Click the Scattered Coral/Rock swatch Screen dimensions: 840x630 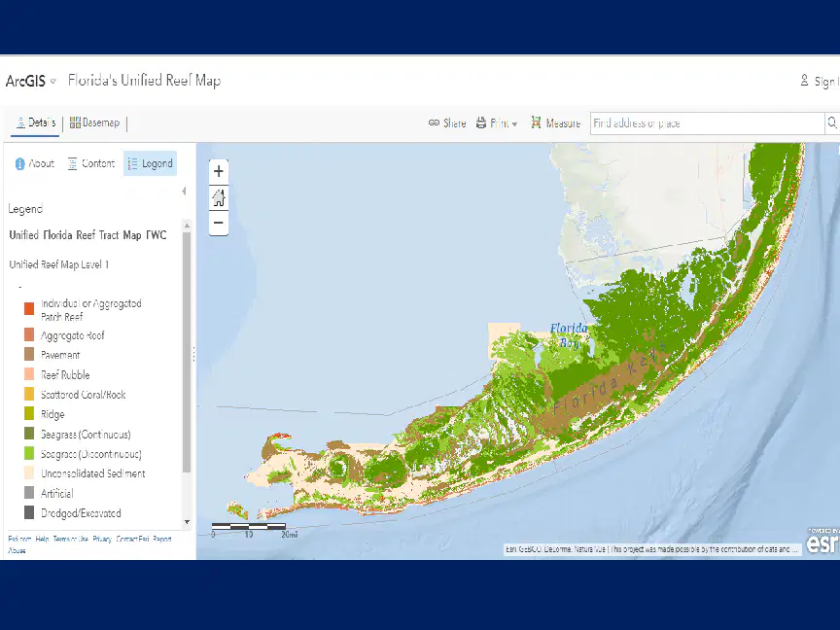pos(29,395)
